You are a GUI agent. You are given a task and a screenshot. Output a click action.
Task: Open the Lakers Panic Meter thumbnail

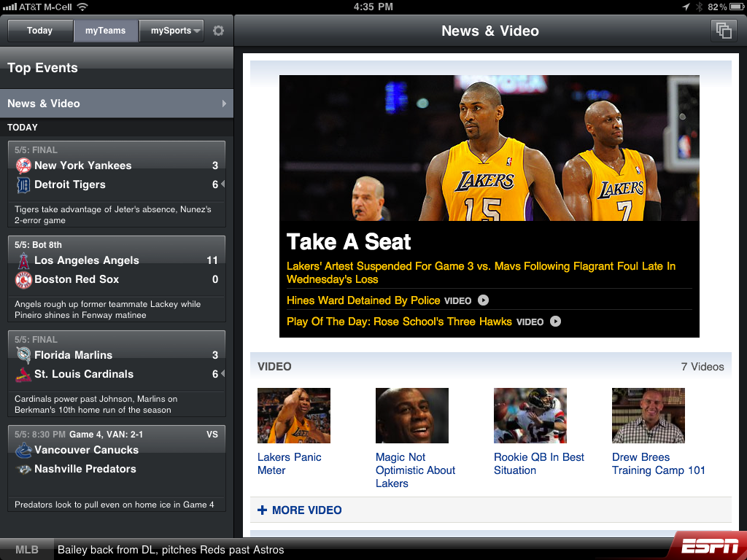pyautogui.click(x=294, y=416)
